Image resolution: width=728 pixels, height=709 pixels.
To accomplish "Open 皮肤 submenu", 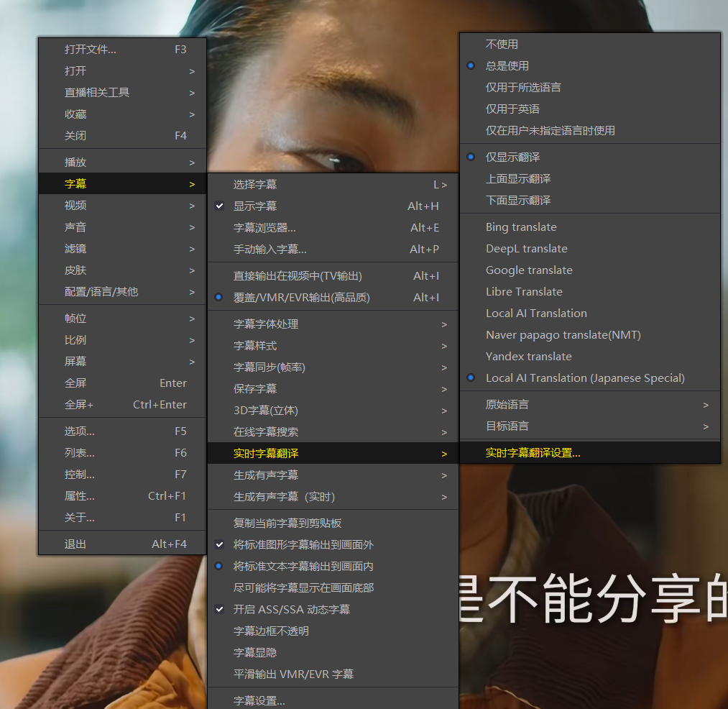I will click(x=123, y=270).
